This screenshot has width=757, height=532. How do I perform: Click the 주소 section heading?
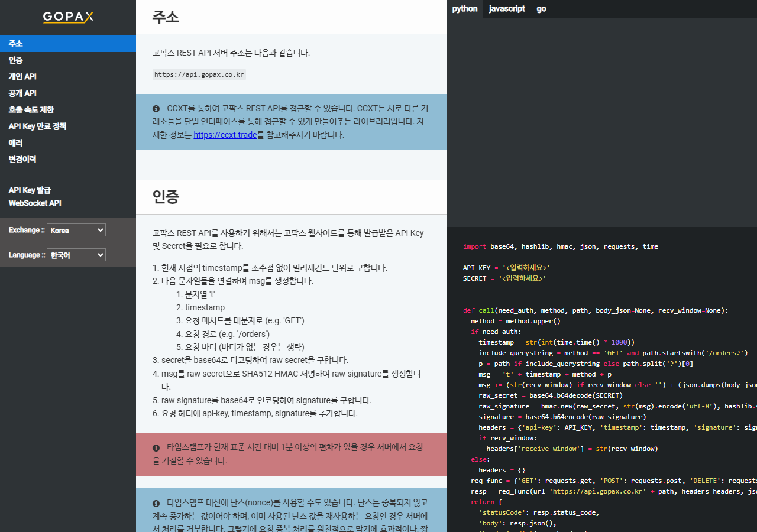(x=166, y=17)
